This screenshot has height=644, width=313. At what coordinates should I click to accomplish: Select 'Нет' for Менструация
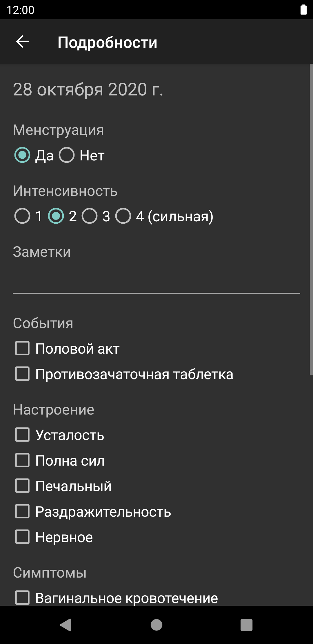tap(67, 155)
